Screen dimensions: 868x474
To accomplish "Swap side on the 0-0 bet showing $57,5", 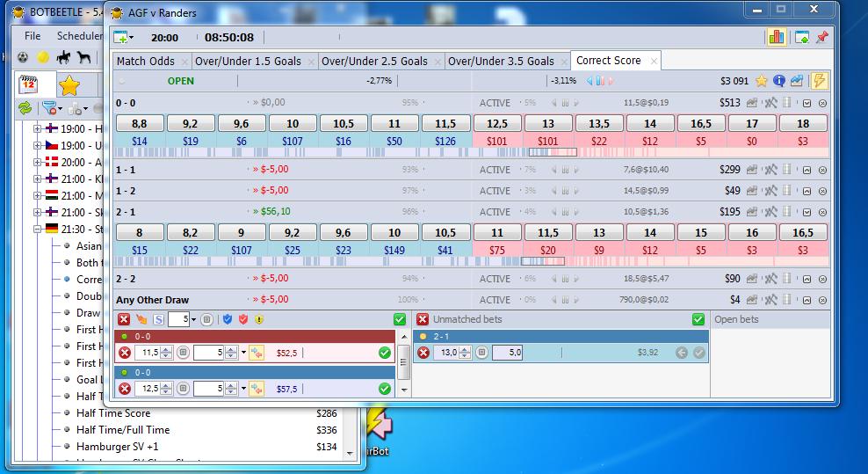I will coord(257,389).
